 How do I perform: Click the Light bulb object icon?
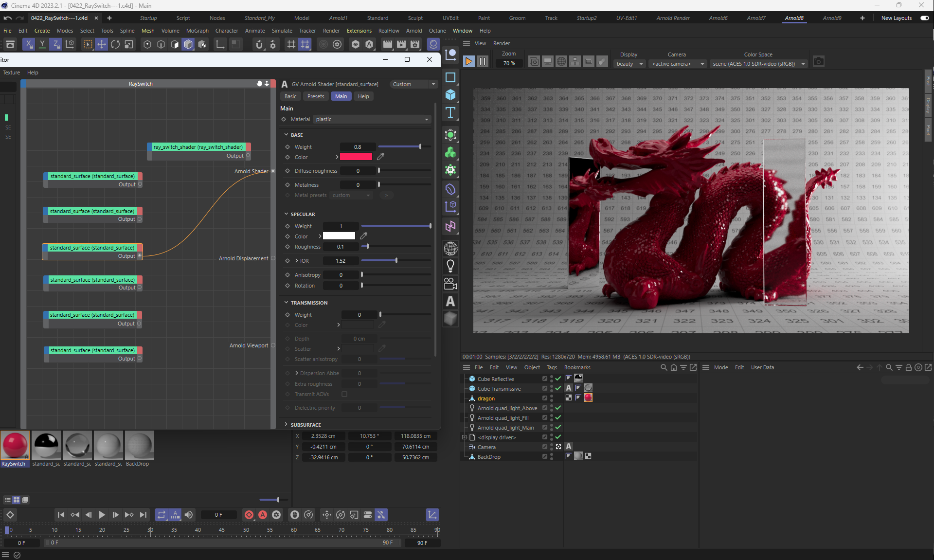tap(450, 266)
